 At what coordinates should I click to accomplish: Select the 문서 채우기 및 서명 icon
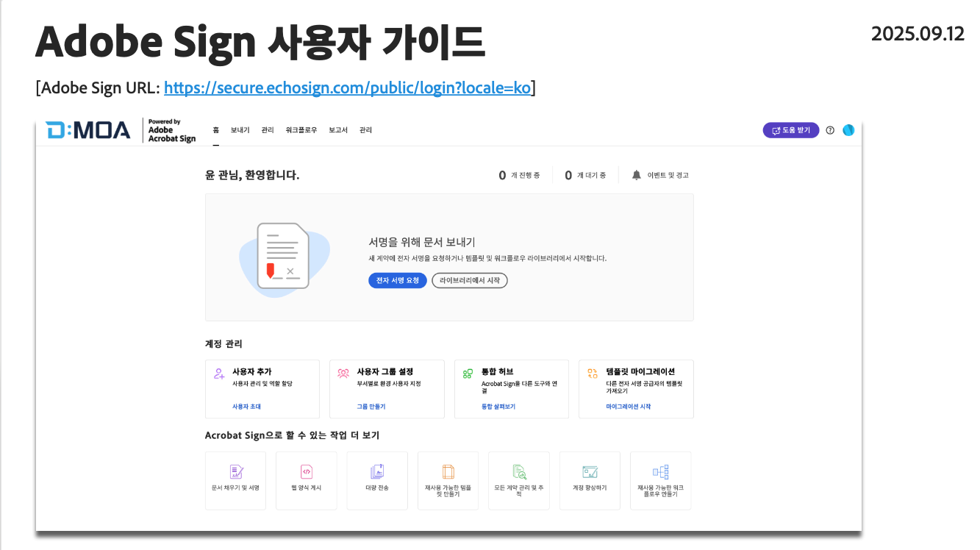236,472
